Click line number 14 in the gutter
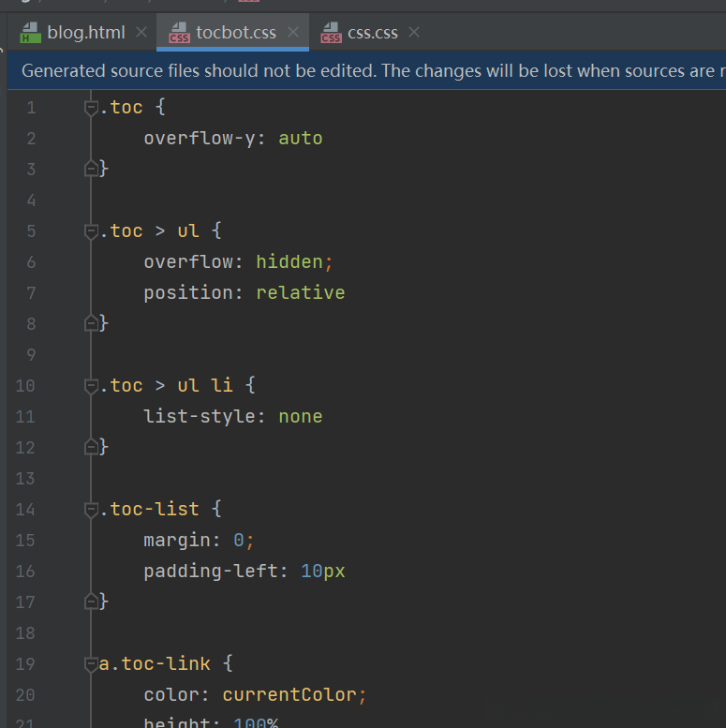This screenshot has width=726, height=728. click(x=25, y=510)
